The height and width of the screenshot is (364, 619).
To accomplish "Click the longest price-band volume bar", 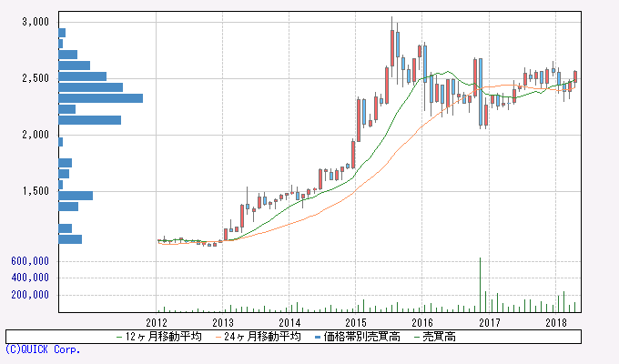I will pos(101,98).
